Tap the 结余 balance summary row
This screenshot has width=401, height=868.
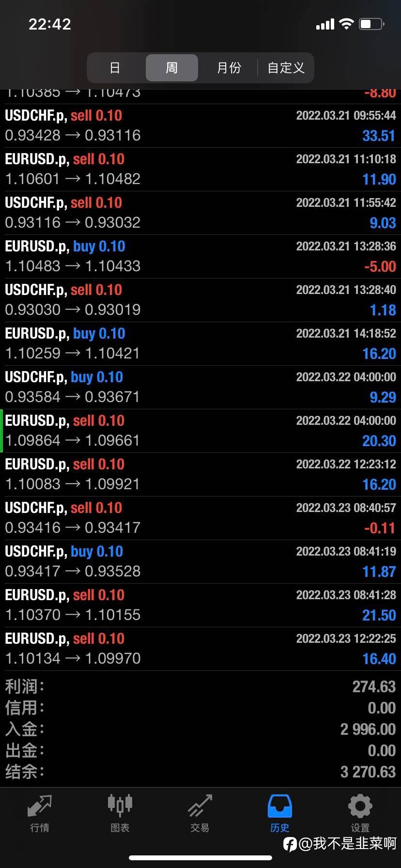[x=200, y=772]
